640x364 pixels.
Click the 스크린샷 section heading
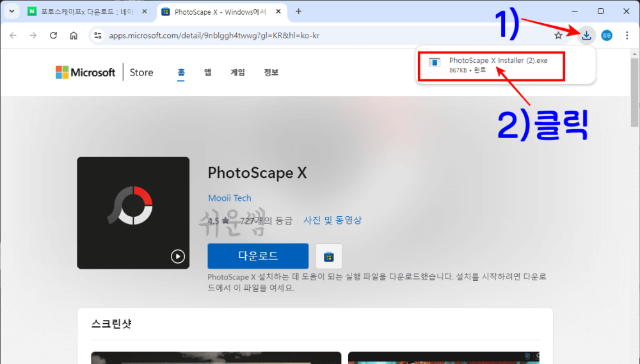(x=111, y=324)
